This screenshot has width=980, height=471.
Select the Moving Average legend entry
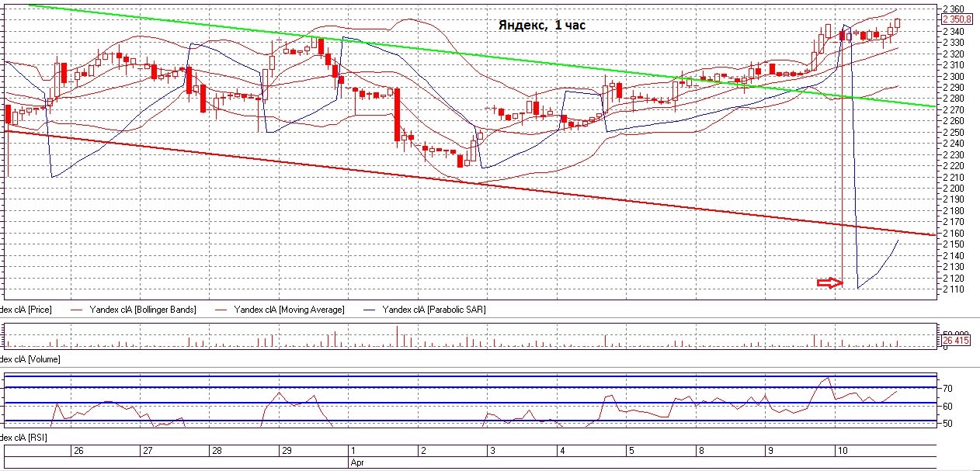point(289,310)
